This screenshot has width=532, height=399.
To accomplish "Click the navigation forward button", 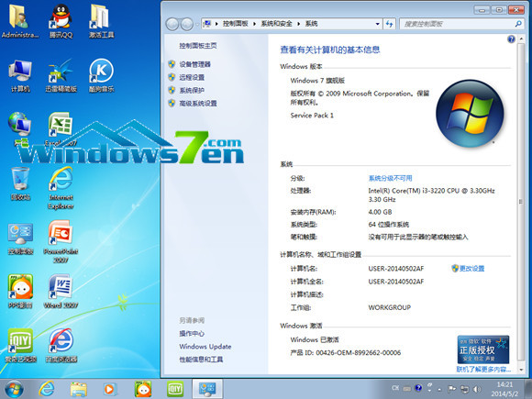I will coord(186,24).
